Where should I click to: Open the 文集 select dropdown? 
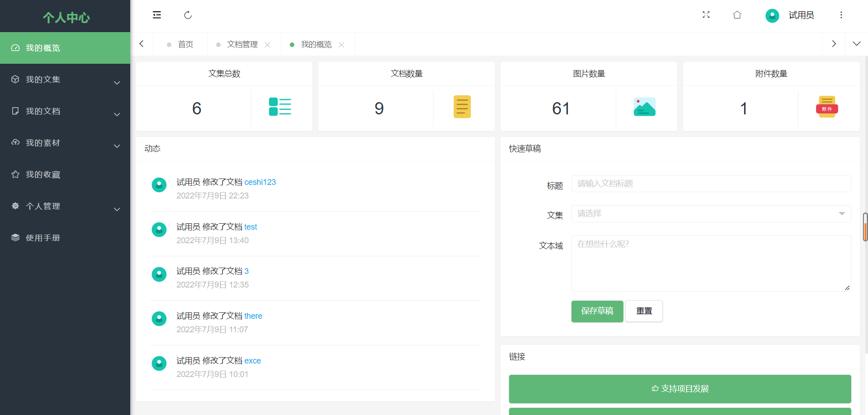pyautogui.click(x=711, y=214)
